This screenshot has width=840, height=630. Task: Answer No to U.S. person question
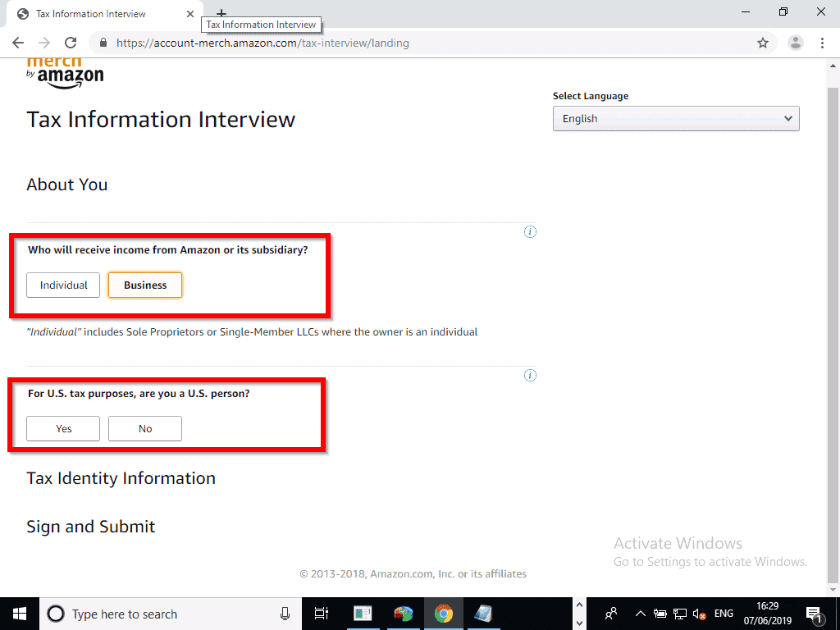(145, 428)
